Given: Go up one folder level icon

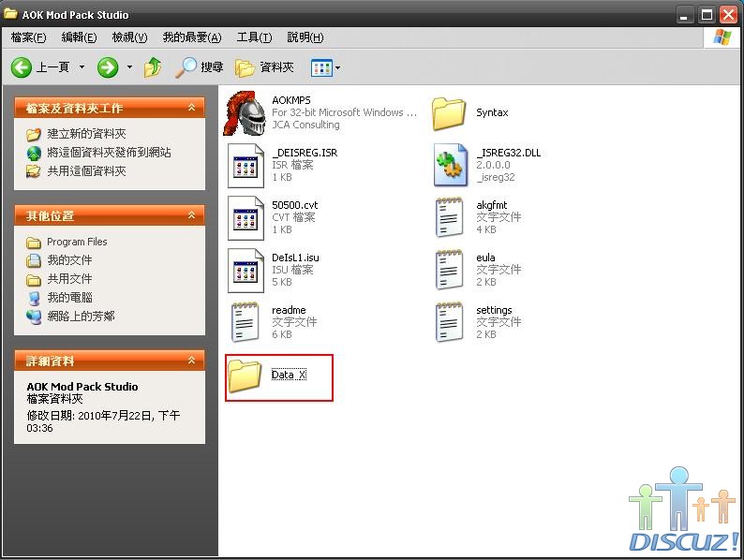Looking at the screenshot, I should click(153, 67).
